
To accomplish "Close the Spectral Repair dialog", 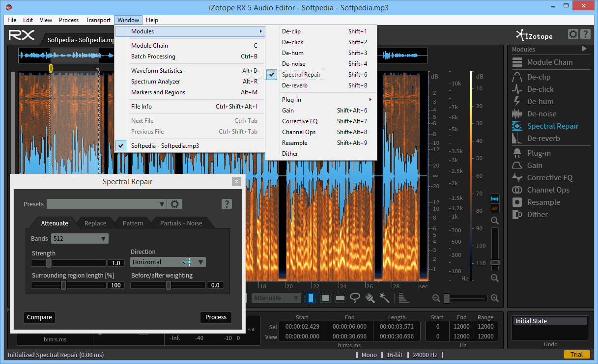I will 237,181.
